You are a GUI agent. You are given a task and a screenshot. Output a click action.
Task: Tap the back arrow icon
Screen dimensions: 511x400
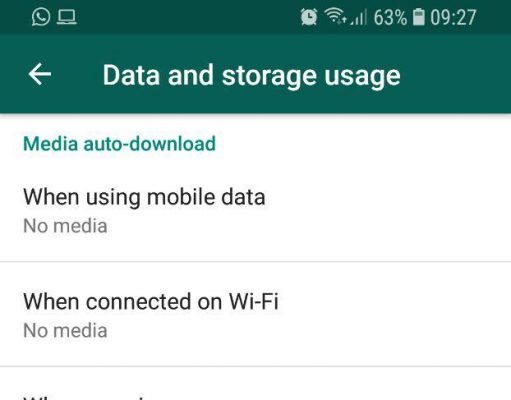tap(40, 74)
